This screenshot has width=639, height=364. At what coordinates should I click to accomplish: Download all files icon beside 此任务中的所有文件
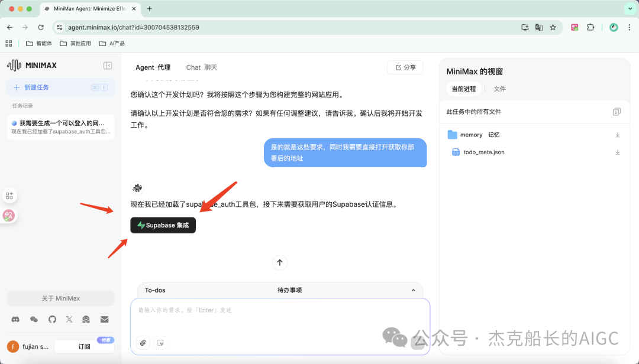pos(617,112)
